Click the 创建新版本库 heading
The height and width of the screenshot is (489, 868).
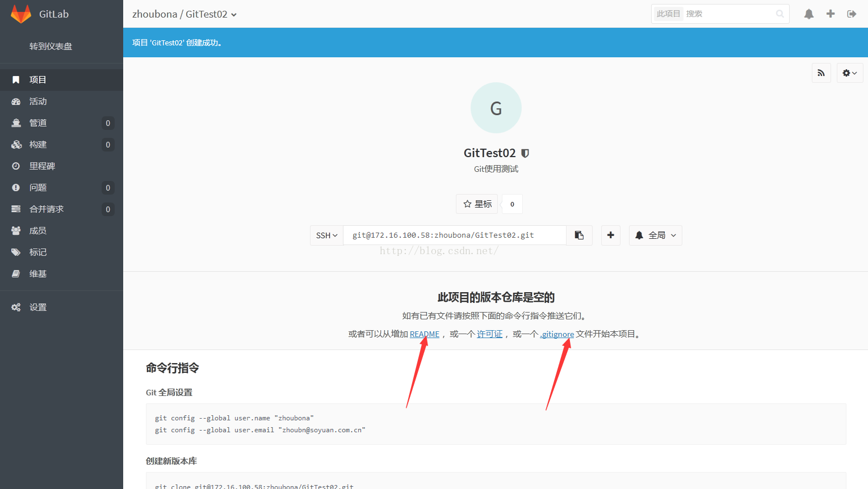(171, 461)
